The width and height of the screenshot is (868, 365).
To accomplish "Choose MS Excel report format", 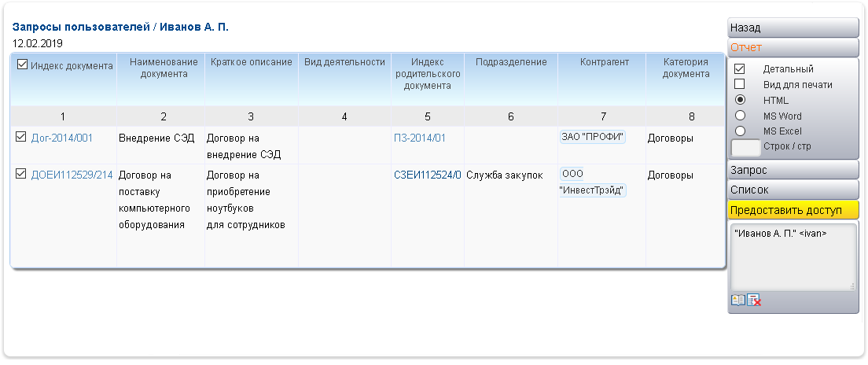I will pos(739,131).
